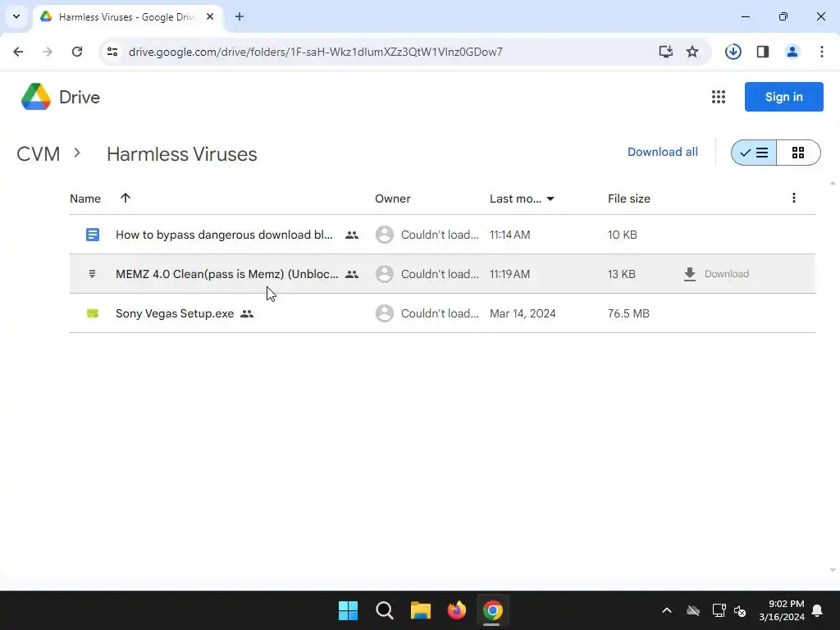Click the 13 KB file size
The width and height of the screenshot is (840, 630).
pyautogui.click(x=622, y=274)
